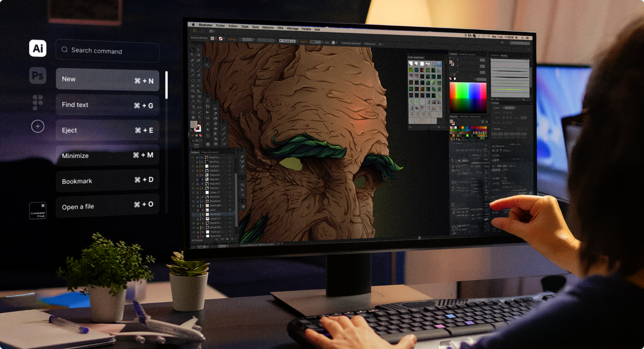The image size is (644, 349).
Task: Run the Find text command
Action: pos(107,105)
